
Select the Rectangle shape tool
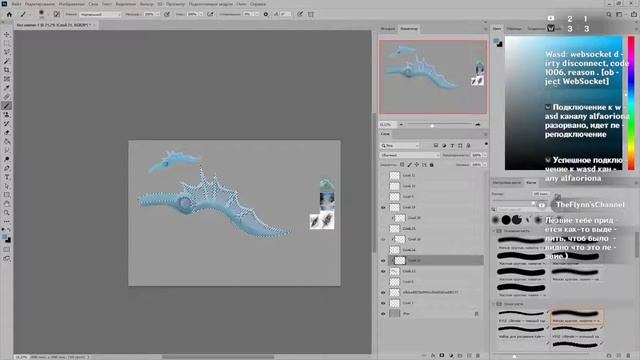pos(7,195)
